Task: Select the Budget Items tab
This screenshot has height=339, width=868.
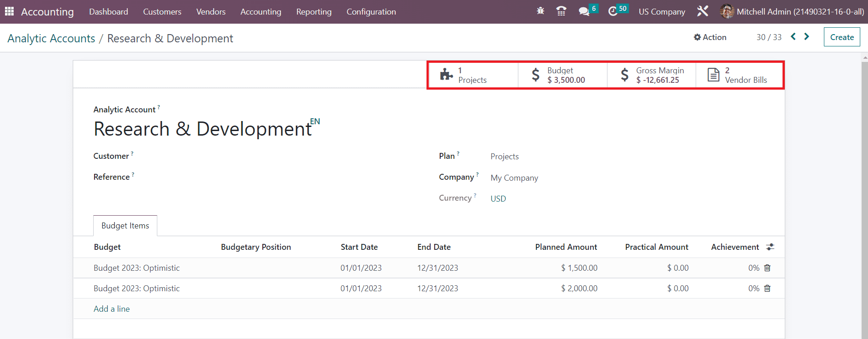Action: click(x=125, y=226)
